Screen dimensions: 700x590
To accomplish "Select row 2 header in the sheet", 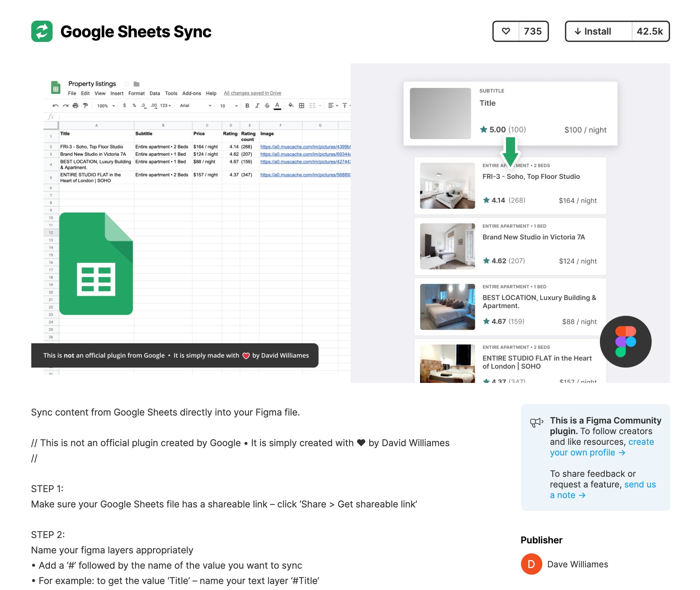I will pyautogui.click(x=51, y=147).
